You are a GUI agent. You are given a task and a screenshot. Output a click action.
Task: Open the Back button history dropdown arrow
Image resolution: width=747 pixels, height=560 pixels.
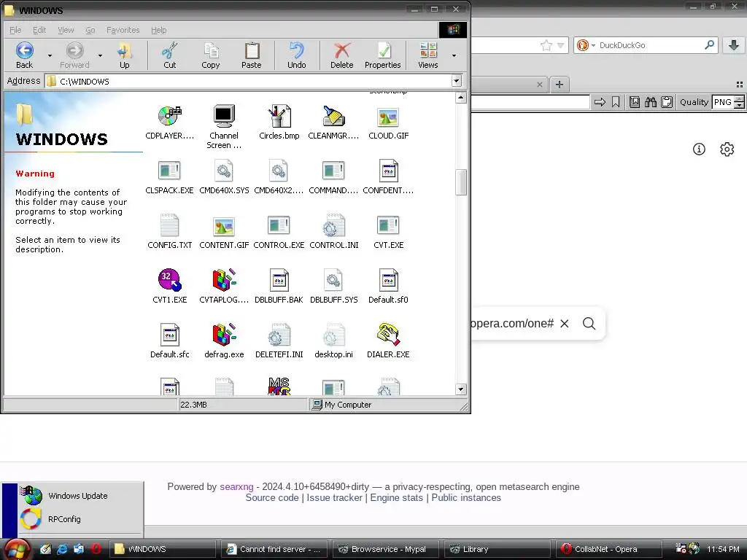click(50, 55)
